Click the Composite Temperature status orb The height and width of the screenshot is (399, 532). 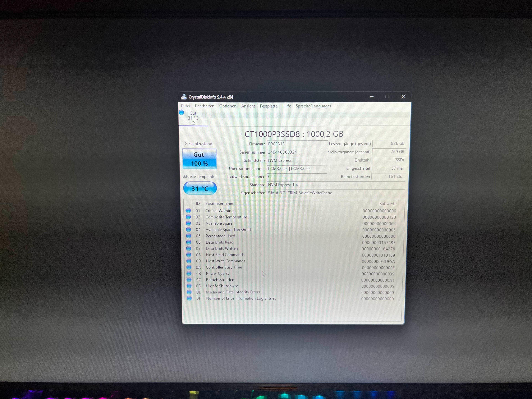click(x=188, y=217)
